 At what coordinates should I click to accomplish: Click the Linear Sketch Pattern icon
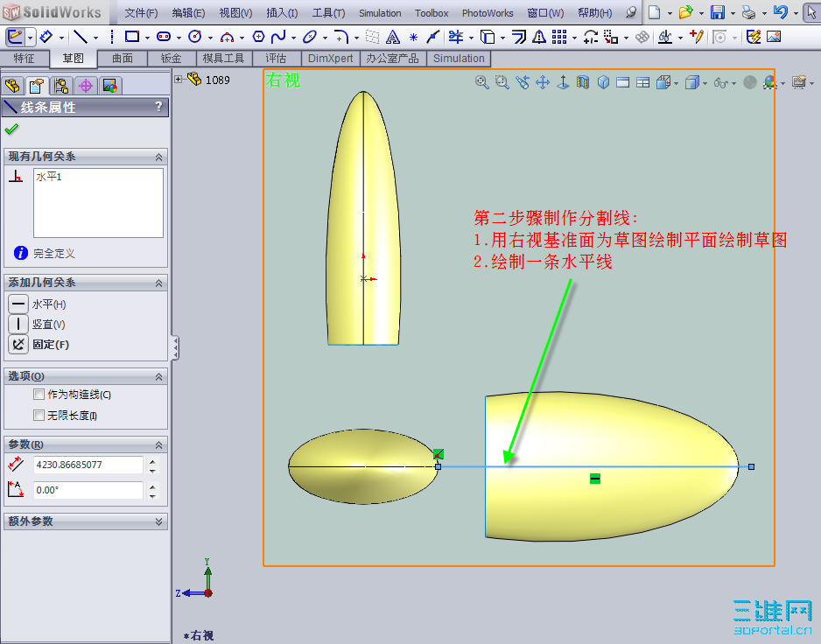559,37
